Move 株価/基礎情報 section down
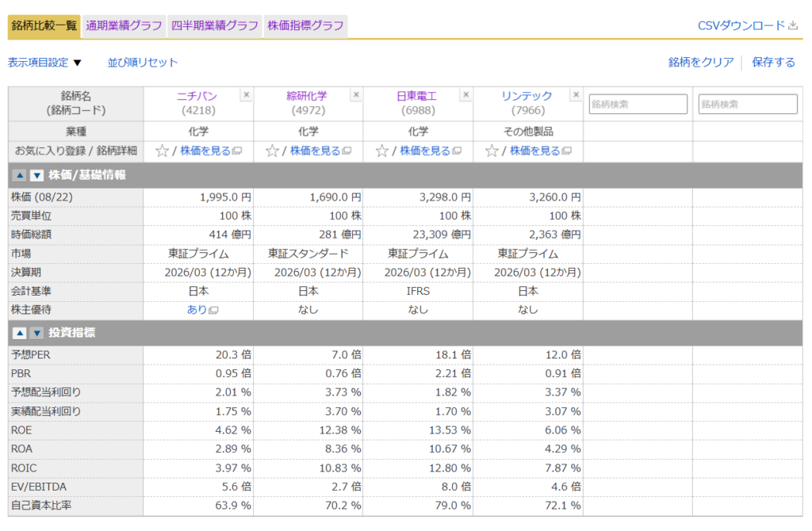The height and width of the screenshot is (531, 812). click(x=36, y=175)
